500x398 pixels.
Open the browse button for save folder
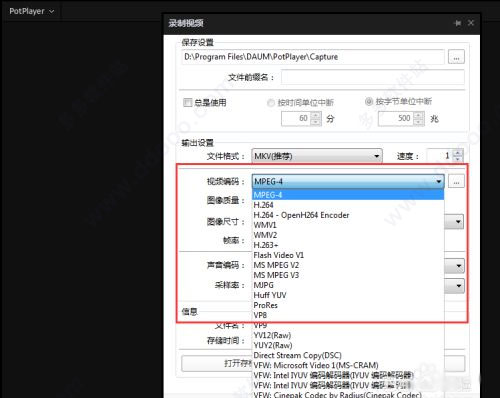click(456, 57)
